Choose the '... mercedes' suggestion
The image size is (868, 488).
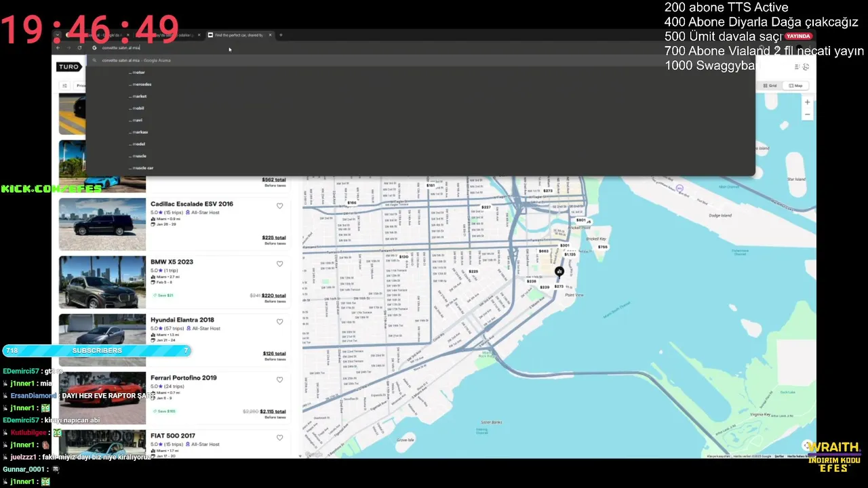[x=420, y=85]
